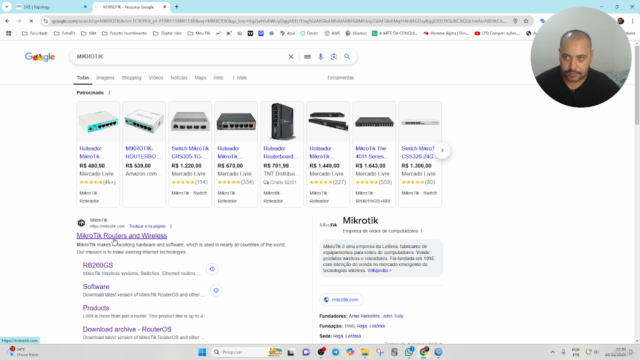Open the Imagens search tab

tap(105, 78)
